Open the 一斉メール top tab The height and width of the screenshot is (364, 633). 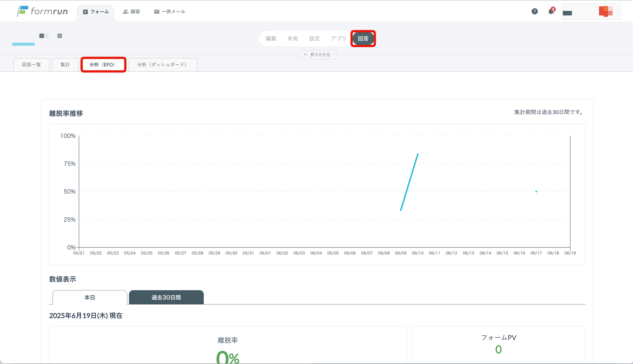(x=170, y=12)
